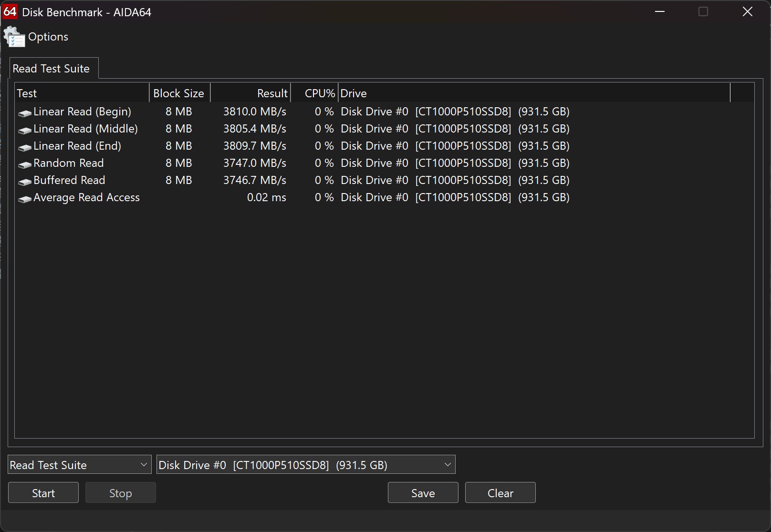Viewport: 771px width, 532px height.
Task: Click the Linear Read (Middle) test name
Action: pos(85,129)
